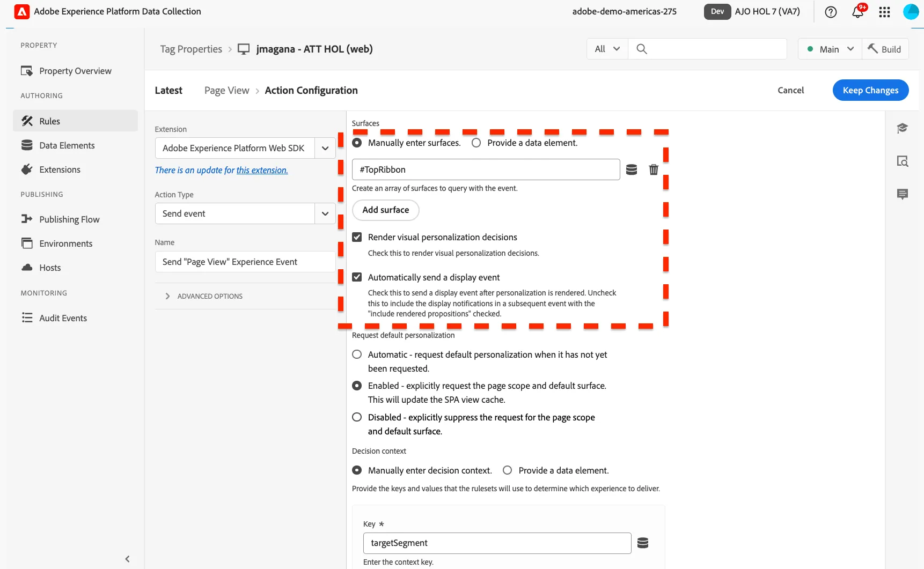Expand Advanced Options section
924x569 pixels.
click(204, 296)
